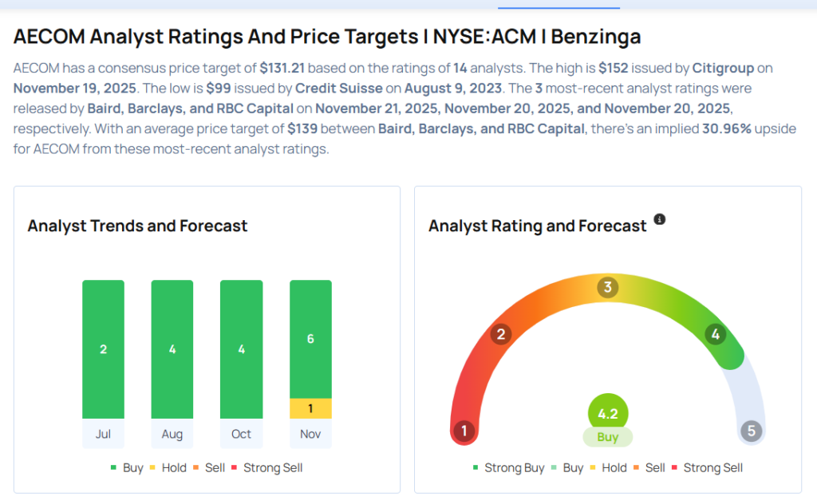Click the bold Credit Suisse name in the summary
Image resolution: width=817 pixels, height=504 pixels.
[330, 89]
